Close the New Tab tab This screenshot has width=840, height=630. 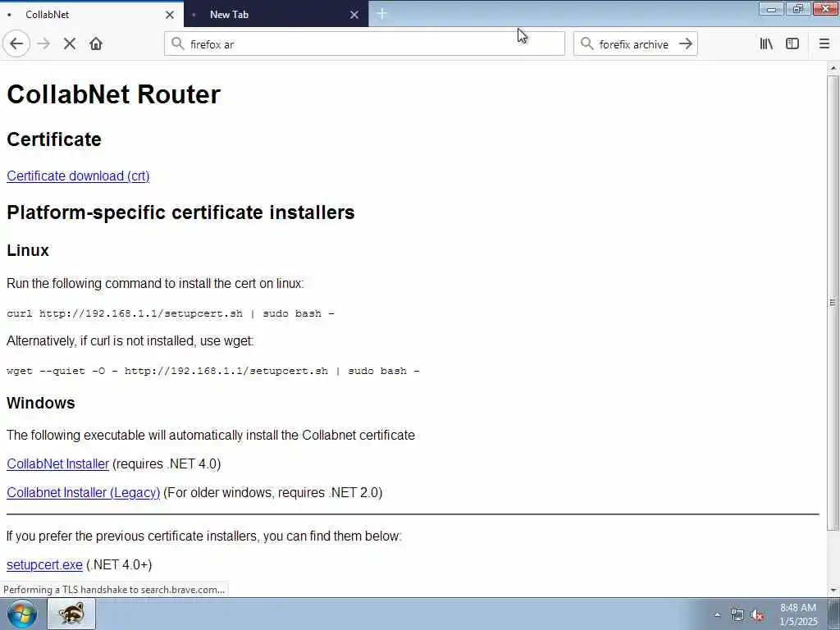point(354,15)
